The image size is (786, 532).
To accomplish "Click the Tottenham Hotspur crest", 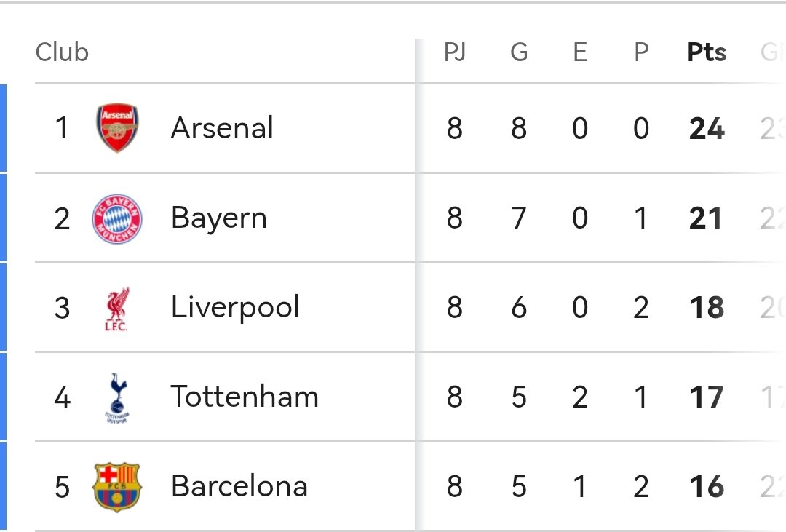I will pos(117,398).
